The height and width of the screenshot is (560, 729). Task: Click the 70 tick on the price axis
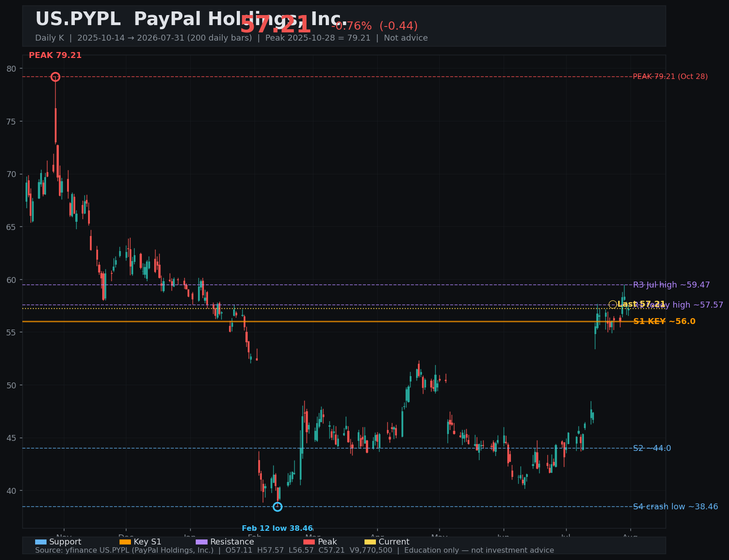point(11,174)
